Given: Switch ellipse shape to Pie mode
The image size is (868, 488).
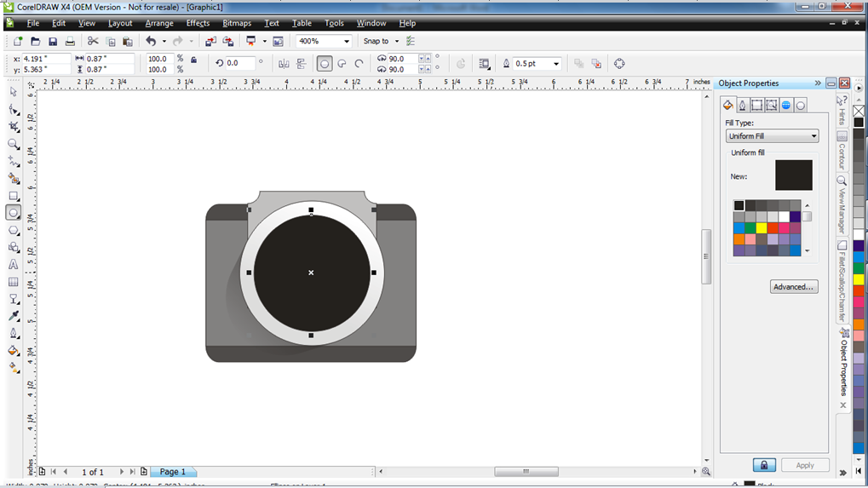Looking at the screenshot, I should click(342, 63).
